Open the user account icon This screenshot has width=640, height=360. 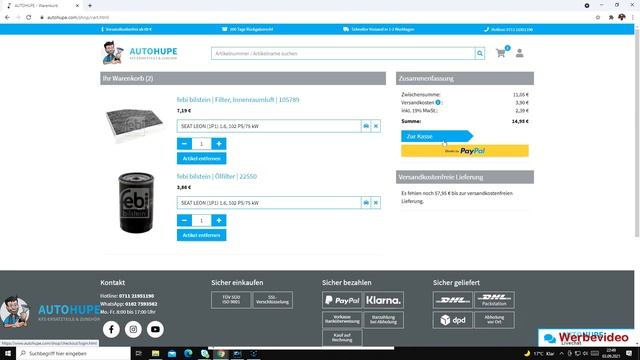coord(519,53)
